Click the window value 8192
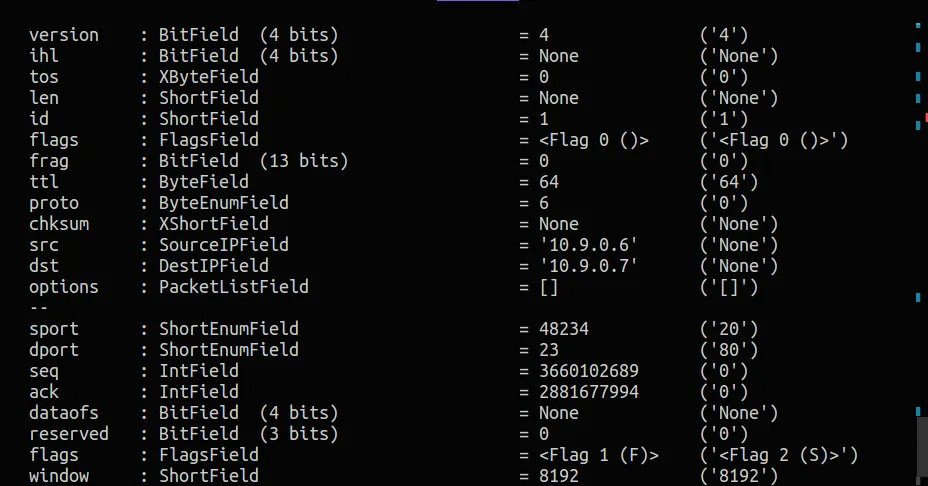The width and height of the screenshot is (928, 486). click(x=559, y=476)
